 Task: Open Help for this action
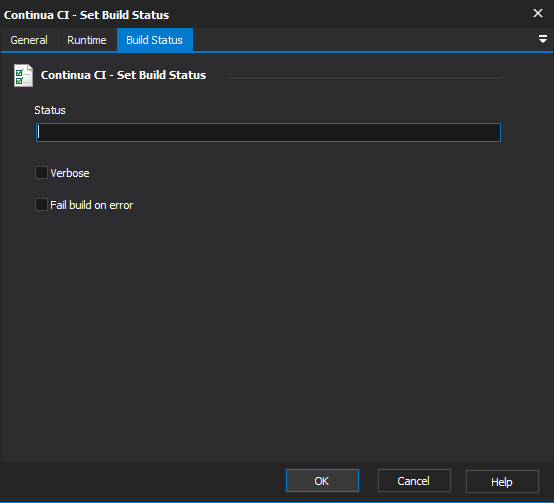502,481
